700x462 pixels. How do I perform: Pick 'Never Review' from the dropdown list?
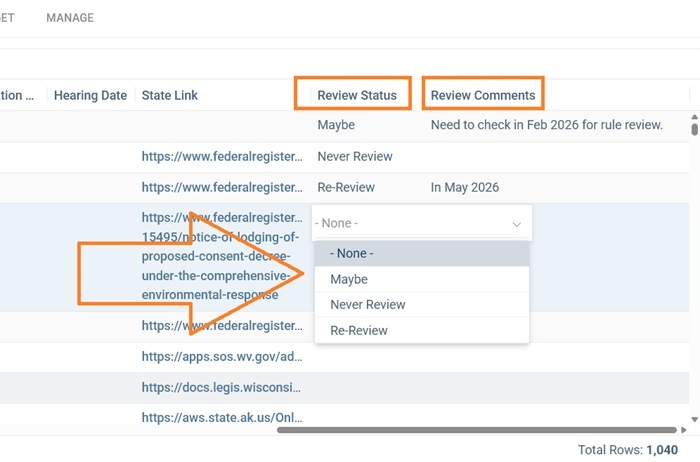point(367,305)
